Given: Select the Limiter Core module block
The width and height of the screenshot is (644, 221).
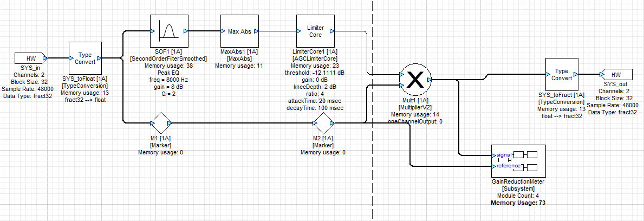Looking at the screenshot, I should (x=315, y=31).
